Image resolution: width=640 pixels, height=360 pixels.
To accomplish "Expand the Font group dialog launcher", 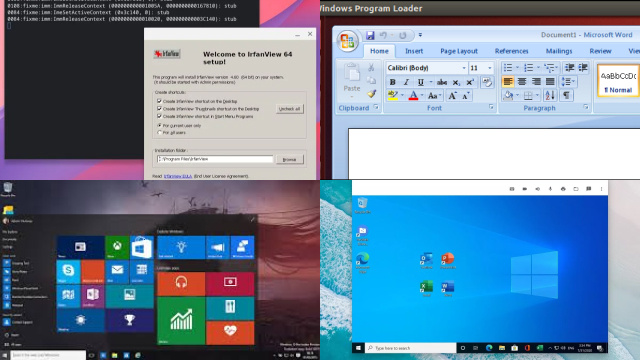I will coord(491,107).
